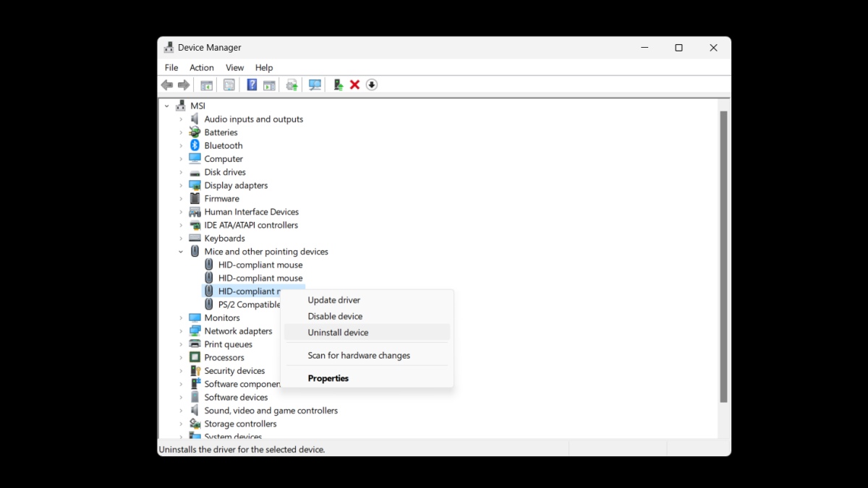This screenshot has width=868, height=488.
Task: Open Properties via the toolbar sheet icon
Action: pos(229,85)
